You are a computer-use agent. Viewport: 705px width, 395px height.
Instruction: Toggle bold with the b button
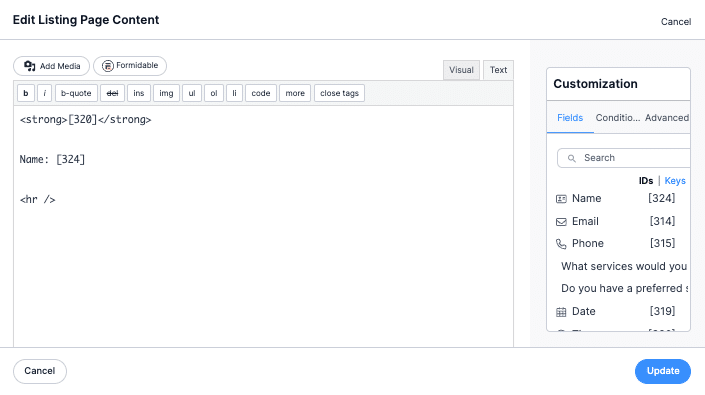click(x=26, y=93)
